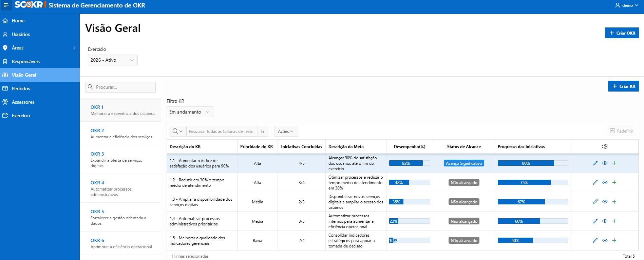Select OKR 1 in the list

click(120, 110)
